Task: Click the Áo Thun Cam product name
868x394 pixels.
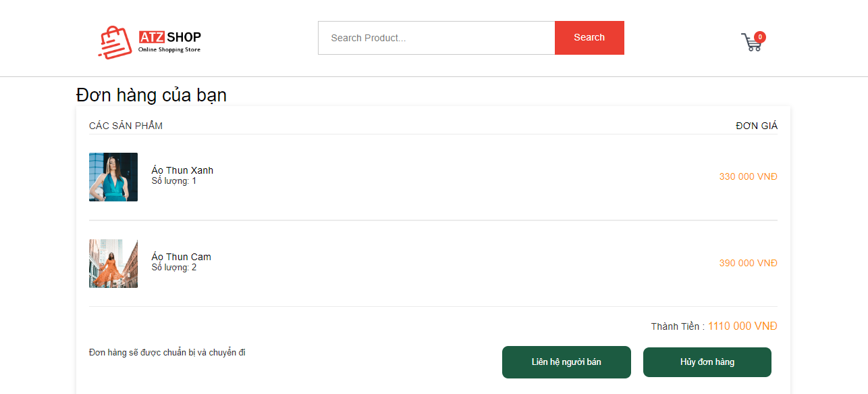Action: coord(182,257)
